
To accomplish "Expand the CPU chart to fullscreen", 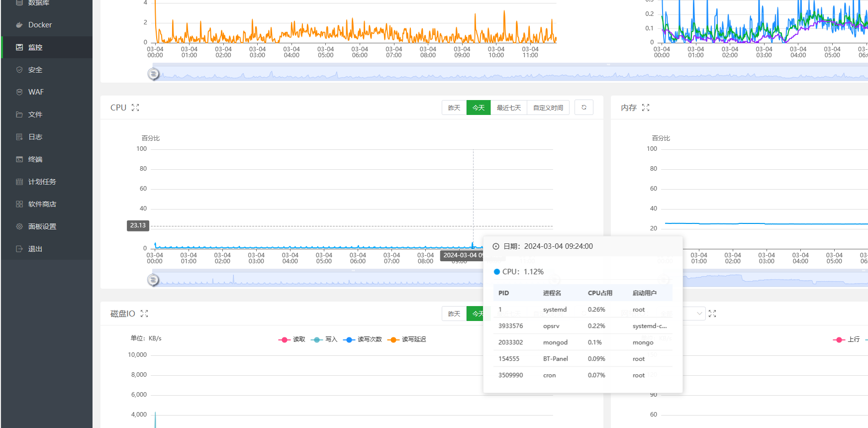I will tap(135, 107).
